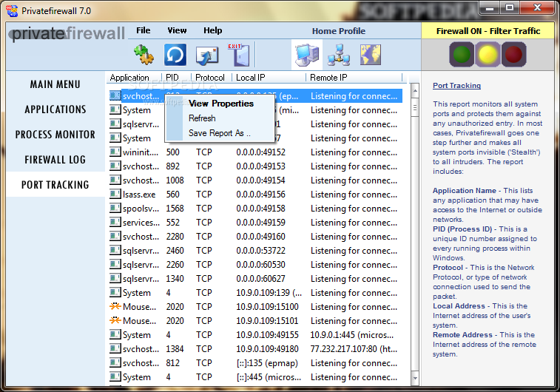The height and width of the screenshot is (392, 560).
Task: Click the Privatefirewall title bar app icon
Action: coord(13,11)
